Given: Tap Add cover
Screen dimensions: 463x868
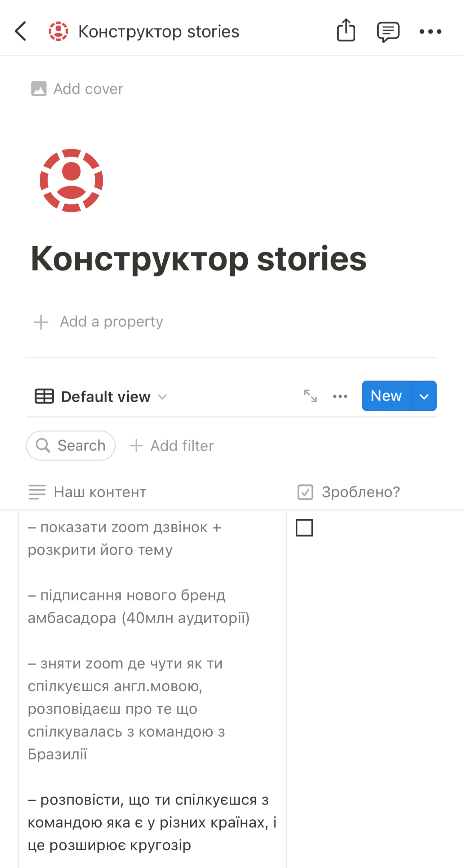Looking at the screenshot, I should coord(78,89).
